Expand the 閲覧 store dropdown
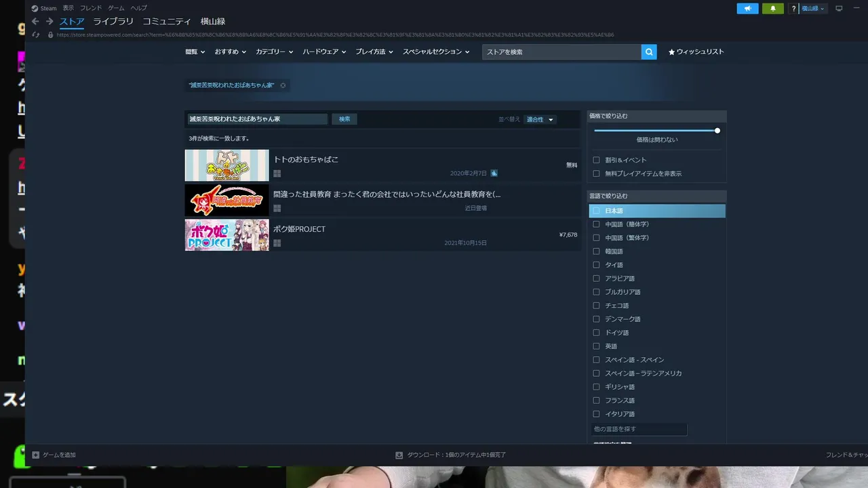 pyautogui.click(x=195, y=52)
